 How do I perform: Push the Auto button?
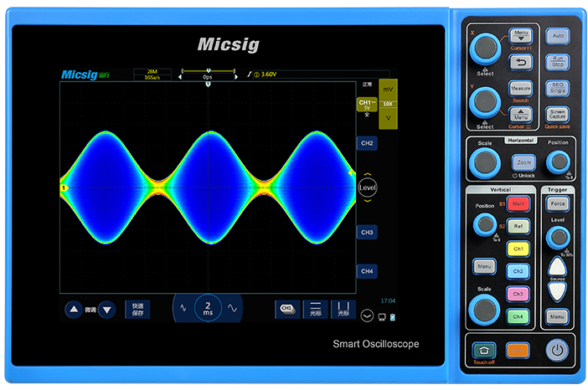coord(558,36)
